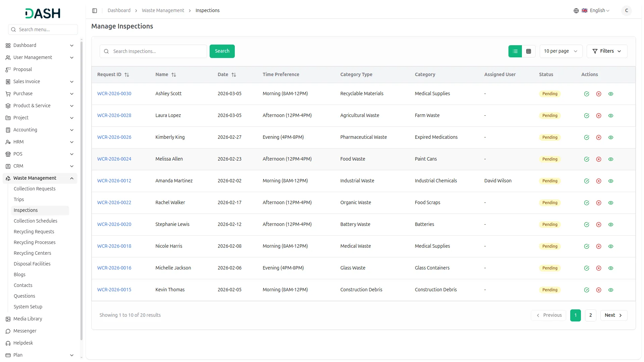Switch to list view layout
The image size is (644, 362).
[515, 51]
